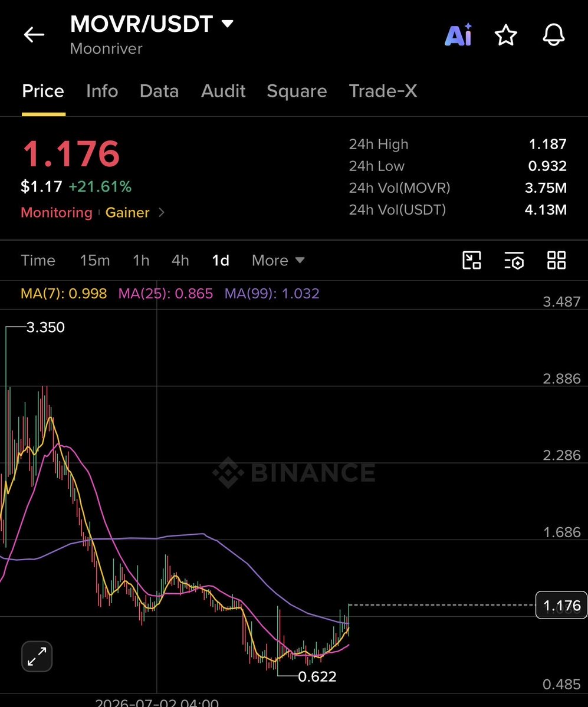Select the 1h chart interval

click(x=141, y=260)
